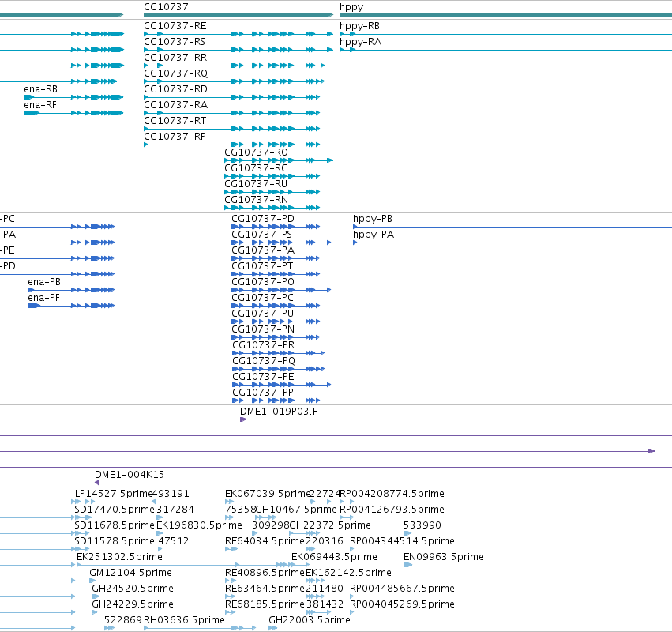Pick protein label CG10737-PN

[x=263, y=329]
